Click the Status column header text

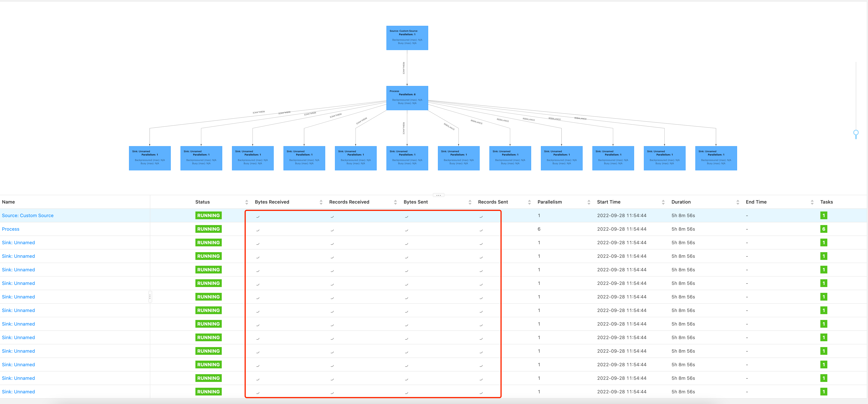(203, 202)
